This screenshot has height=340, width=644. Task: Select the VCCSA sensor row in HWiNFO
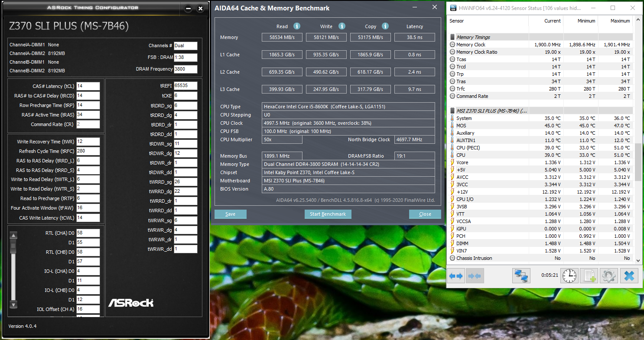(540, 221)
